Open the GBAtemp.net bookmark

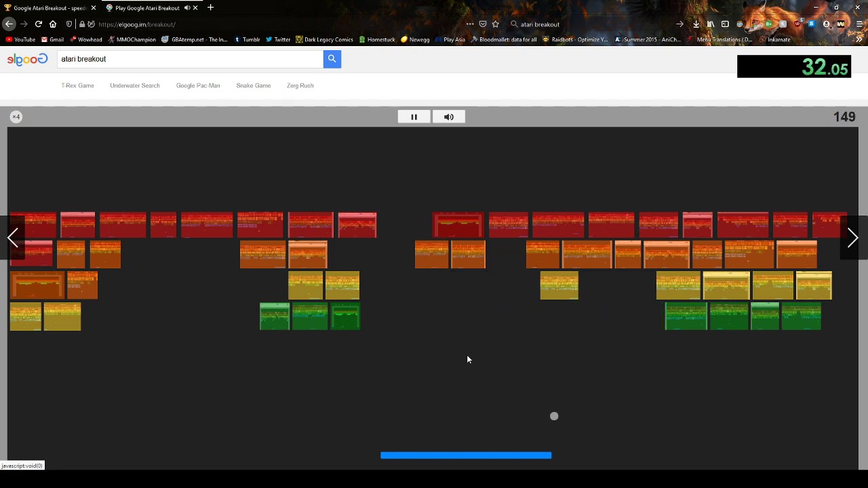[195, 39]
